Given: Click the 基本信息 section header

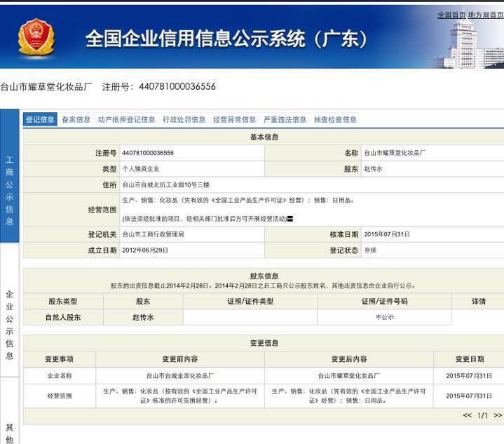Looking at the screenshot, I should tap(264, 137).
